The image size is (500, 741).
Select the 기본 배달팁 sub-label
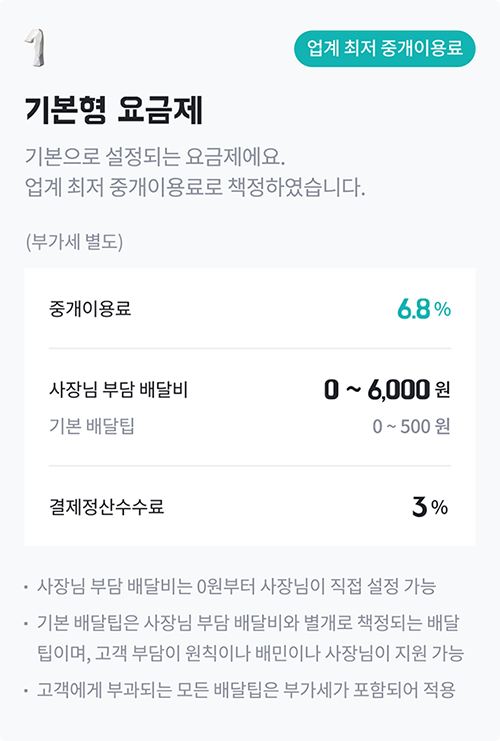coord(92,426)
